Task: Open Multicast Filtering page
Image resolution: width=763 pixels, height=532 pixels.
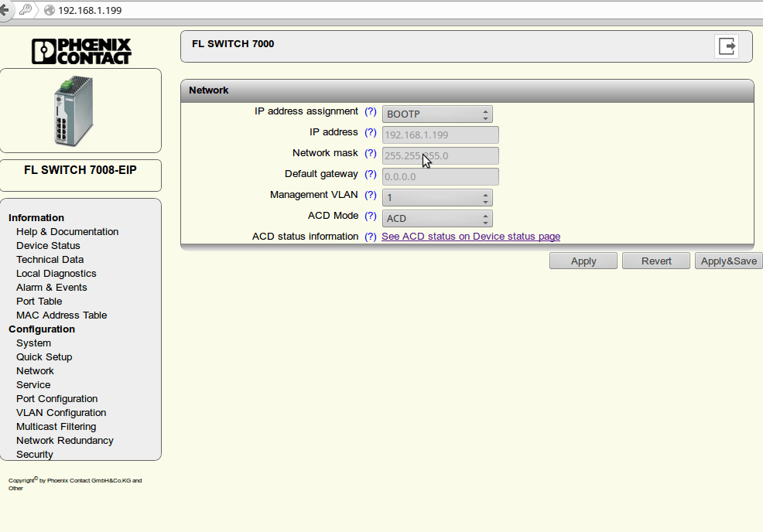Action: pyautogui.click(x=56, y=427)
